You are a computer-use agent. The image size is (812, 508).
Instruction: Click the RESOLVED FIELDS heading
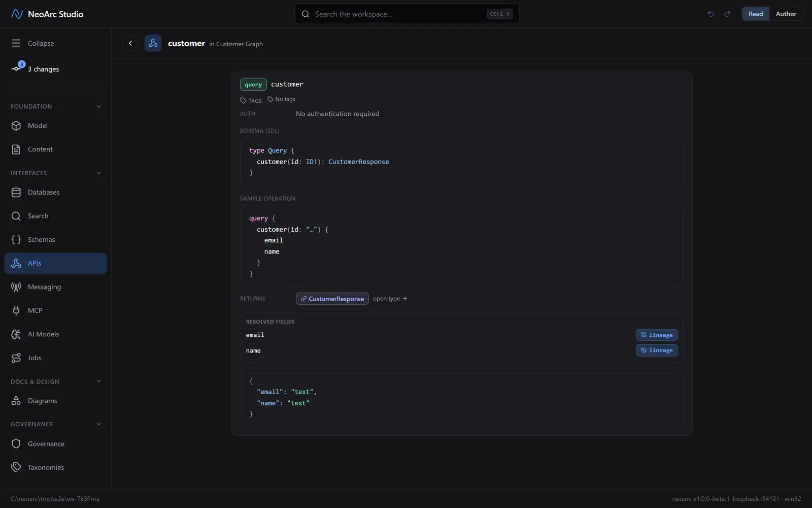coord(270,322)
